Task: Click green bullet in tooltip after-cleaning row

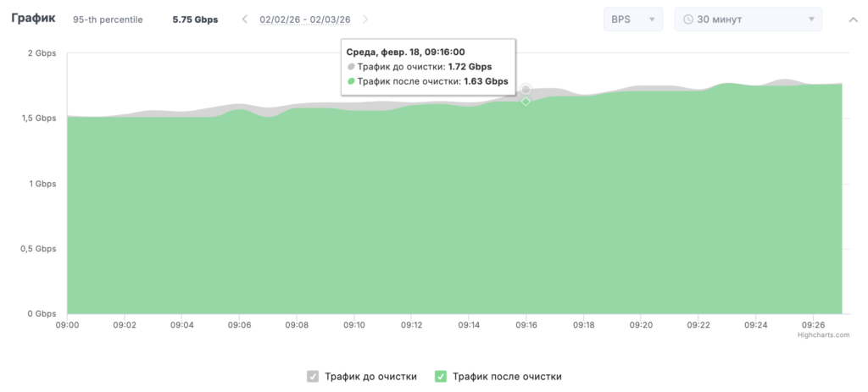Action: tap(352, 81)
